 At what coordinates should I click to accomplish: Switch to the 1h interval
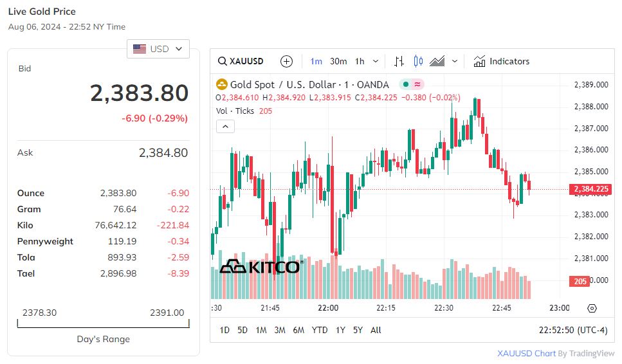click(360, 62)
